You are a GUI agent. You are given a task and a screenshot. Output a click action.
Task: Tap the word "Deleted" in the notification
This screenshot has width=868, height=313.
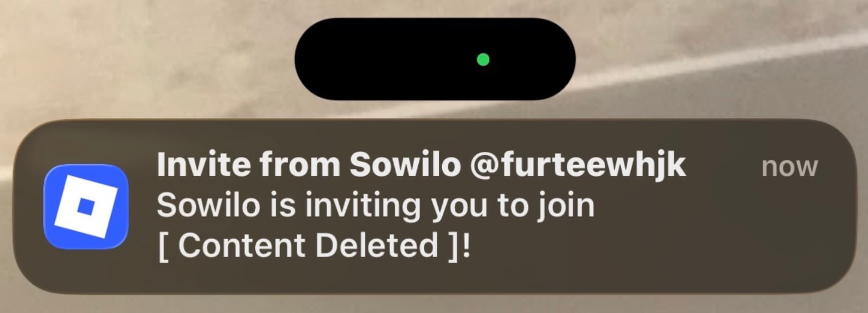coord(376,246)
